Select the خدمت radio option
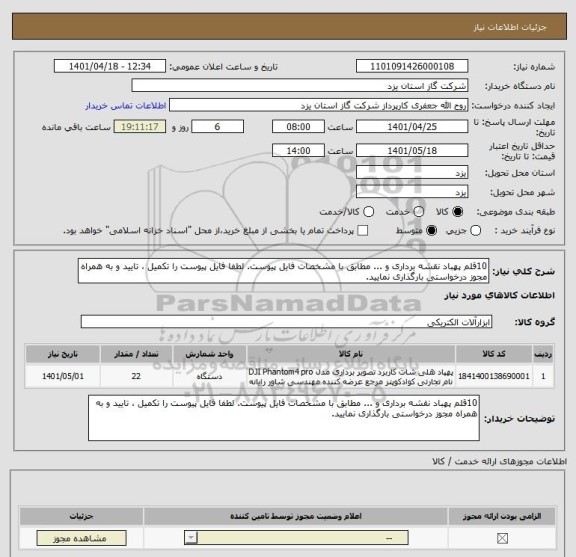The width and height of the screenshot is (576, 557). [419, 212]
